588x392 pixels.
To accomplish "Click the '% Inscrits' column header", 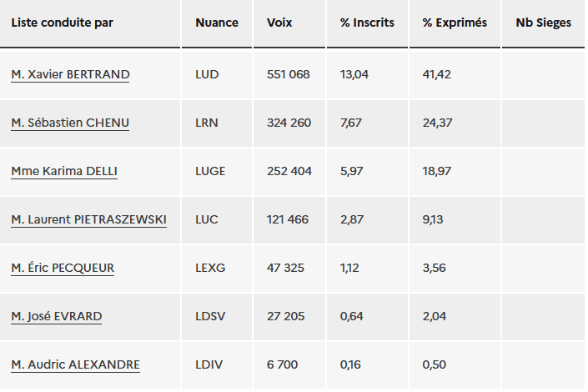I will tap(367, 23).
